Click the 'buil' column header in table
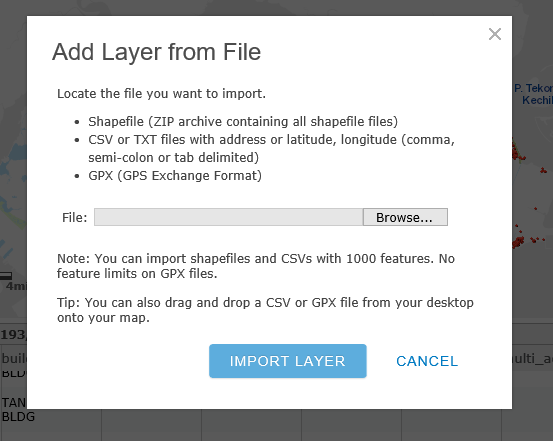 [14, 358]
